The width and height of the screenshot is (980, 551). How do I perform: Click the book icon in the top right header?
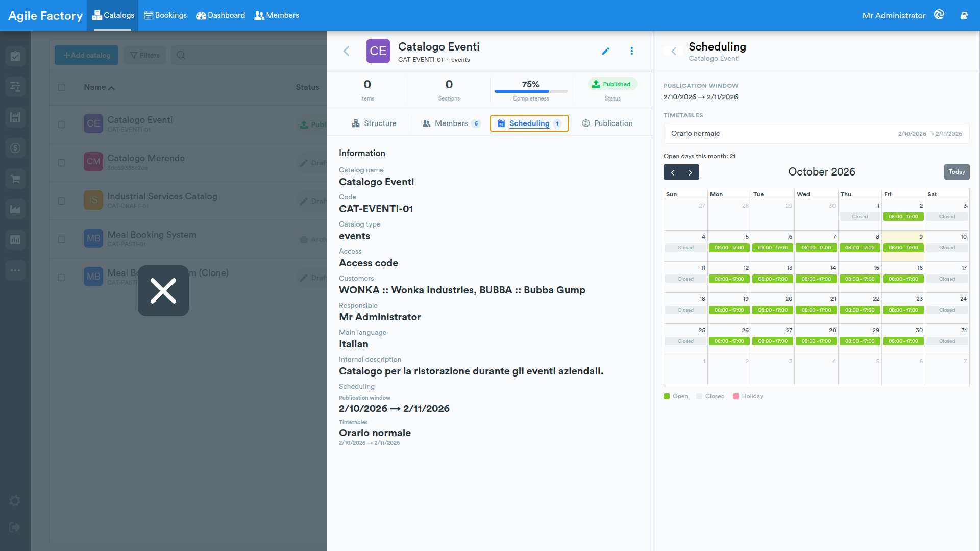pyautogui.click(x=964, y=15)
